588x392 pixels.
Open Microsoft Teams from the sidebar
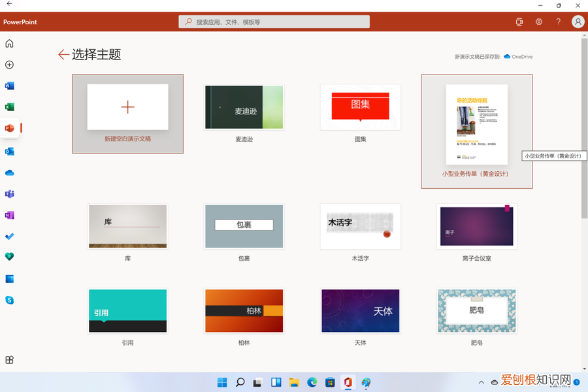pyautogui.click(x=9, y=193)
